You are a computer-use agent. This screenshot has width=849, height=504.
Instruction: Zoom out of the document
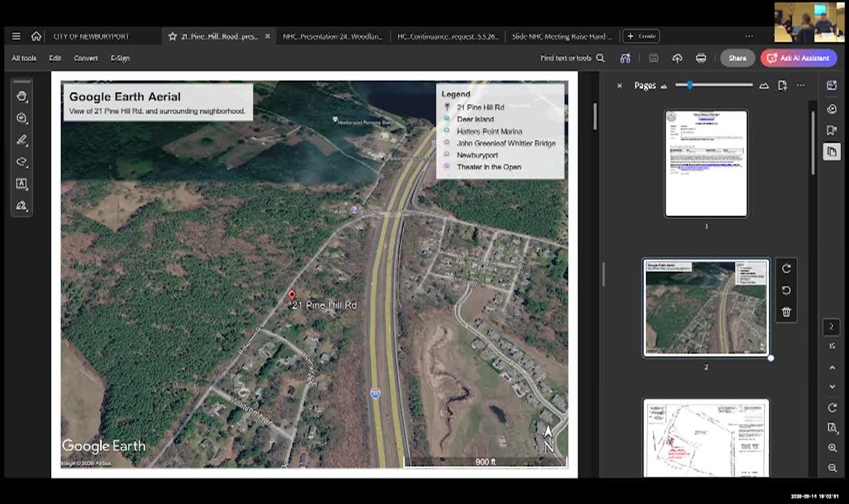[x=832, y=468]
